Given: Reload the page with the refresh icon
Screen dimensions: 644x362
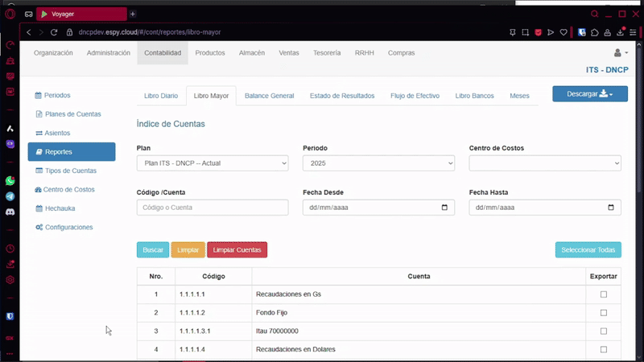Looking at the screenshot, I should (55, 32).
